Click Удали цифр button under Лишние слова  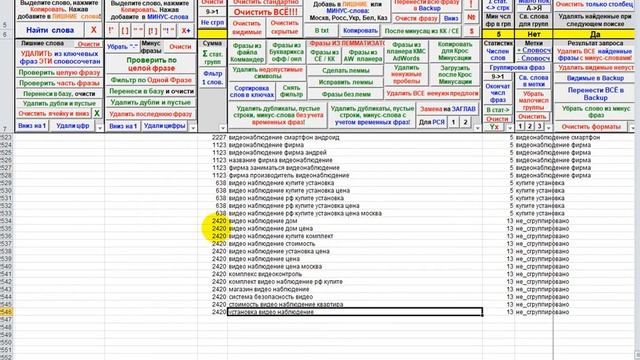click(73, 126)
